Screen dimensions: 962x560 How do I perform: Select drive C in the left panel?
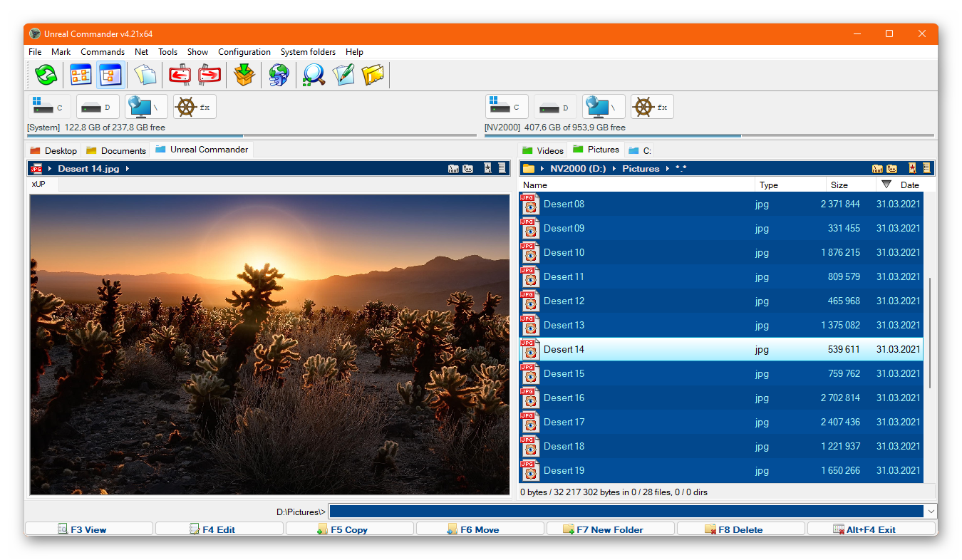(49, 107)
